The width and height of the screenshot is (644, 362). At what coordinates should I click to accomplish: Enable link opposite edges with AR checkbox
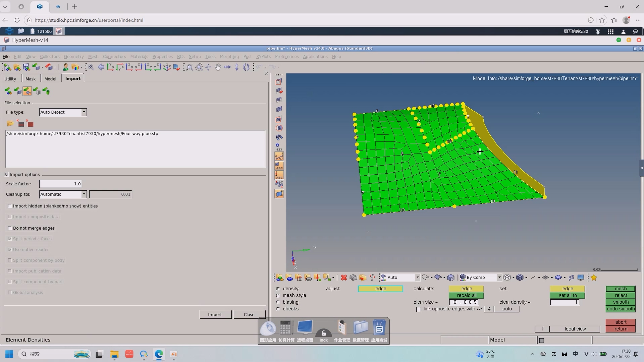coord(419,309)
